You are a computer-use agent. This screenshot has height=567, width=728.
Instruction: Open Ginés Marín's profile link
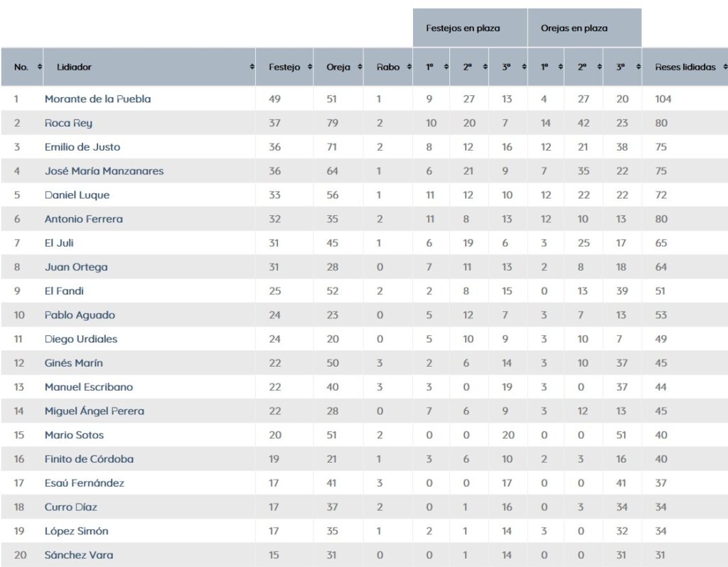[x=73, y=363]
